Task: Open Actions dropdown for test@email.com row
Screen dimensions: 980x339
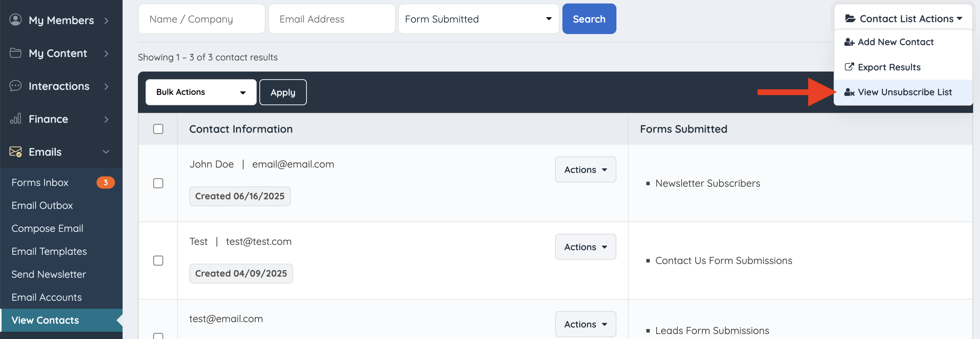Action: pos(585,324)
